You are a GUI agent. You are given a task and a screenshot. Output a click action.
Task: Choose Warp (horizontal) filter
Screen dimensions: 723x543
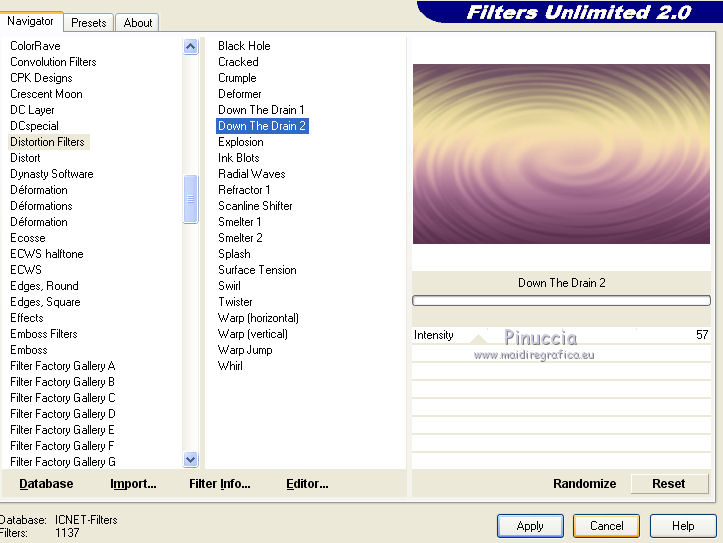click(x=258, y=318)
